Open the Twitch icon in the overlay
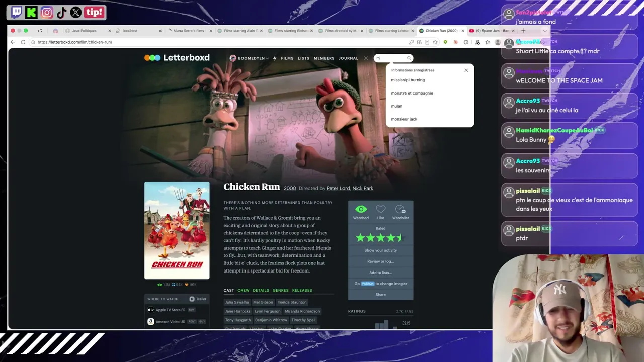 pyautogui.click(x=17, y=13)
